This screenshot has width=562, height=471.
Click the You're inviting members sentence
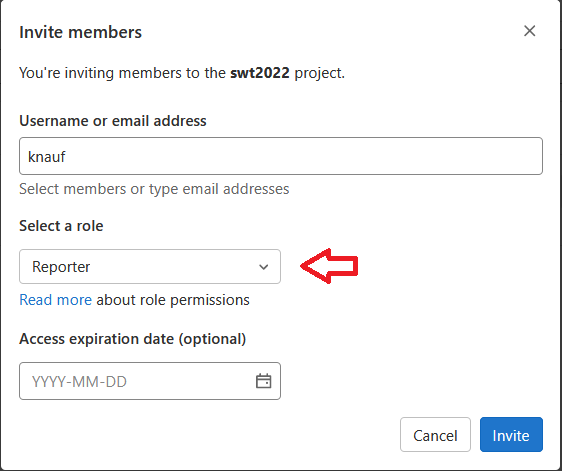(x=182, y=73)
